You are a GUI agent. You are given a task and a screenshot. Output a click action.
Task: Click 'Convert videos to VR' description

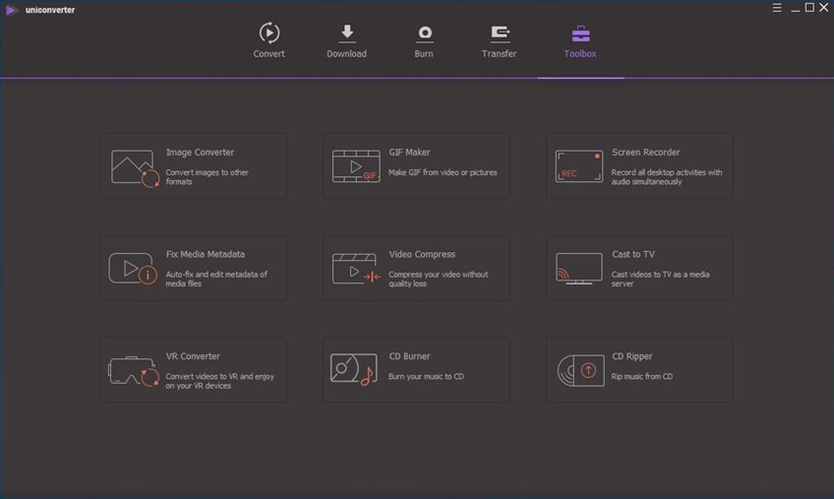(220, 381)
